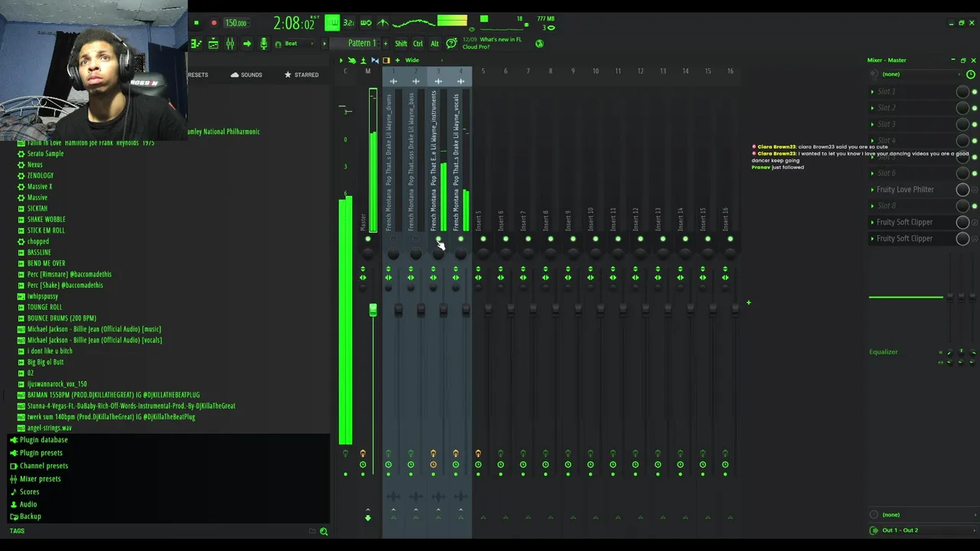Toggle mute on Insert 4 vocals track
The image size is (980, 551).
tap(461, 240)
